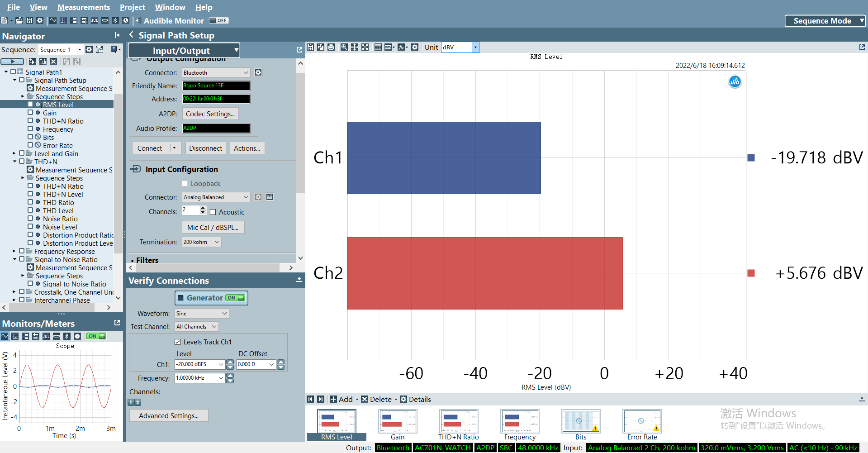Open the File menu

(x=14, y=7)
